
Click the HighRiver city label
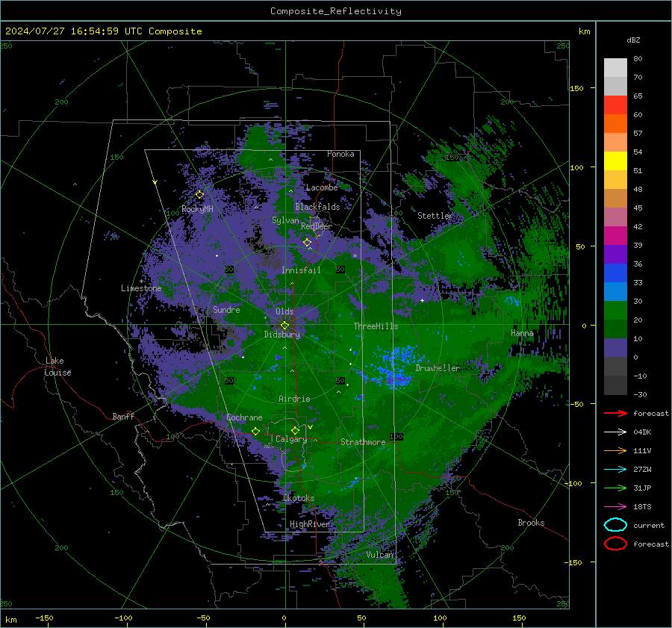tap(310, 524)
